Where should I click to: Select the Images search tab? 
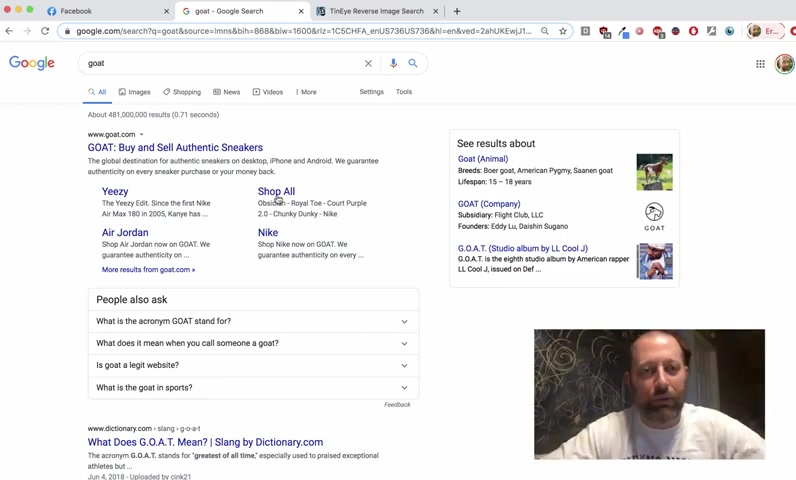135,92
